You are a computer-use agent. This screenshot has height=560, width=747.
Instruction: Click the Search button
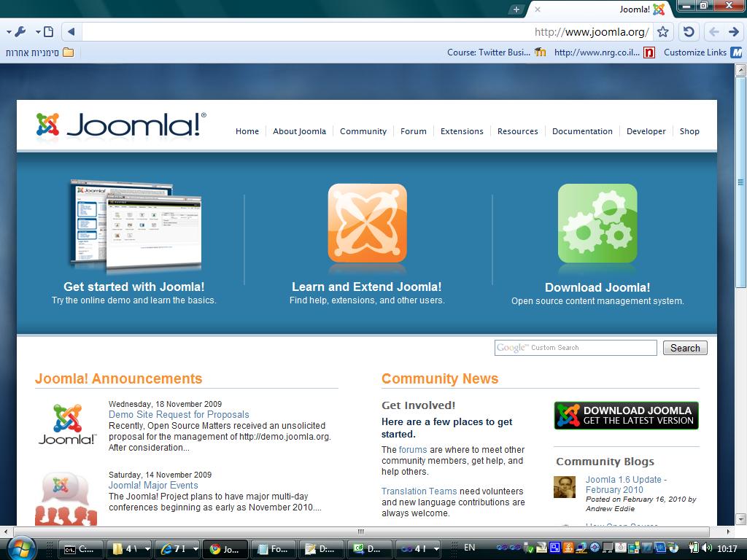[685, 348]
